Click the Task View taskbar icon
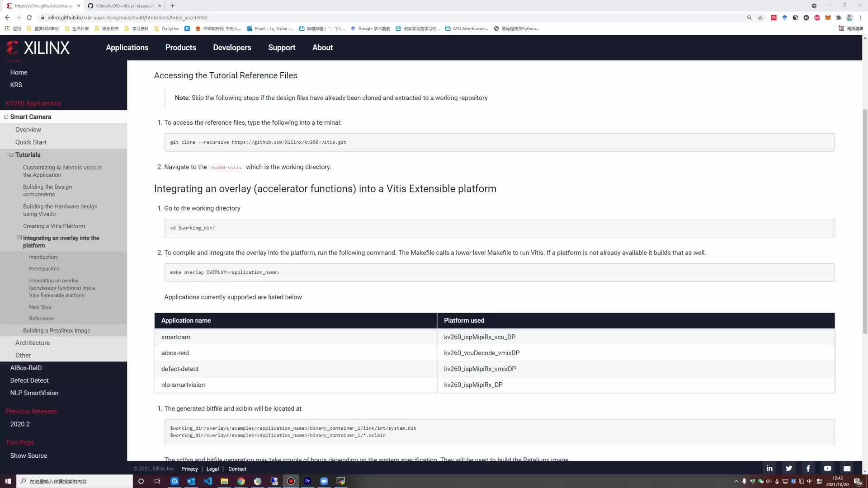 157,481
